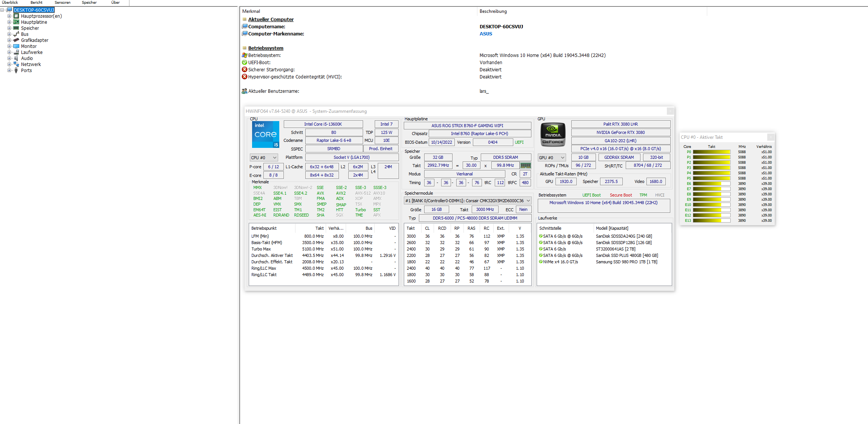Click the Hauptprozessor CPU chip icon
Image resolution: width=868 pixels, height=424 pixels.
tap(16, 16)
